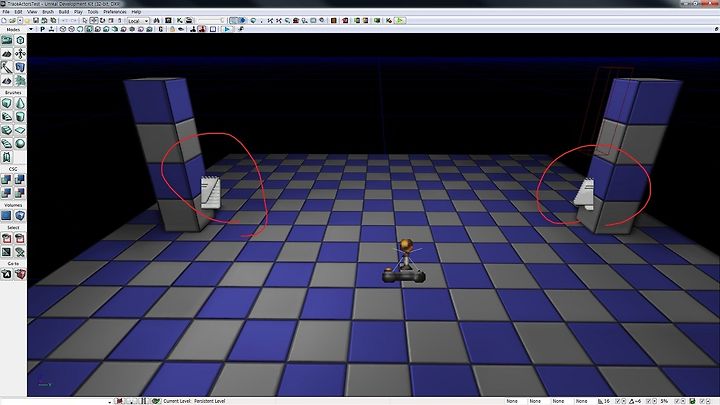This screenshot has width=720, height=405.
Task: Click Go to Builder Brush icon
Action: pyautogui.click(x=20, y=274)
